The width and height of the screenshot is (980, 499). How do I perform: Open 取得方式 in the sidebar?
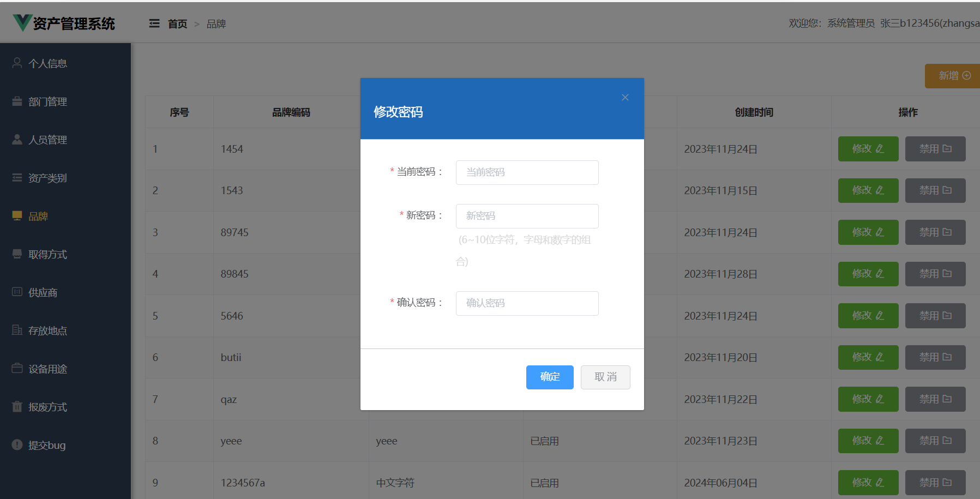point(65,254)
